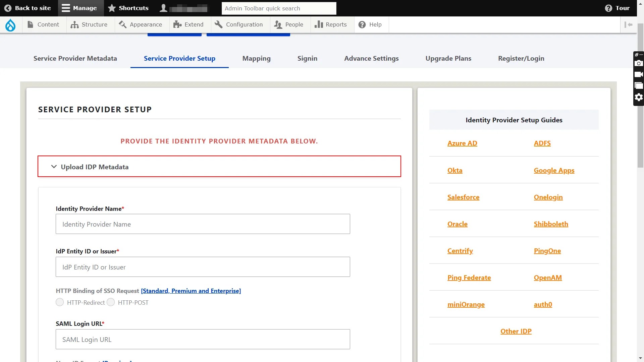Click the camera icon in right sidebar
Viewport: 644px width, 362px height.
pyautogui.click(x=639, y=63)
